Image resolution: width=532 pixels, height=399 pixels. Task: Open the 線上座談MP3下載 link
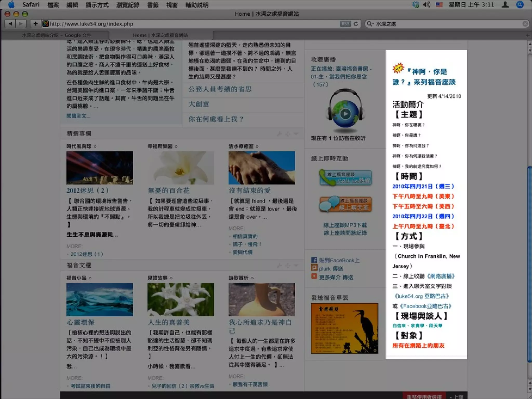coord(345,225)
